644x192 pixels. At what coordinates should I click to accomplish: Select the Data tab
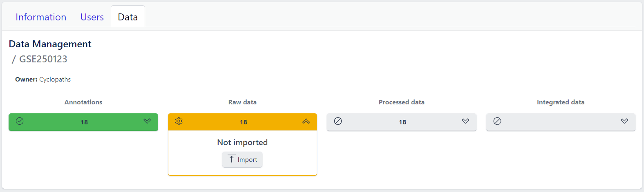click(127, 17)
